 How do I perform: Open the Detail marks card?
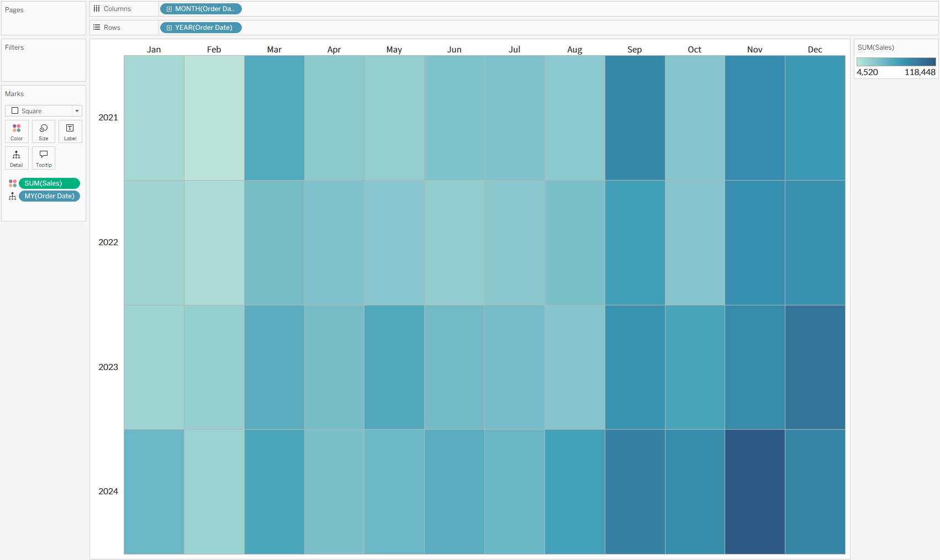[17, 158]
